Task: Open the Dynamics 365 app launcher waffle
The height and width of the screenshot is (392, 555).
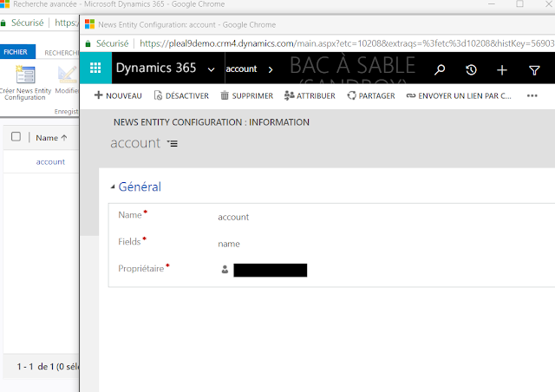Action: (95, 68)
